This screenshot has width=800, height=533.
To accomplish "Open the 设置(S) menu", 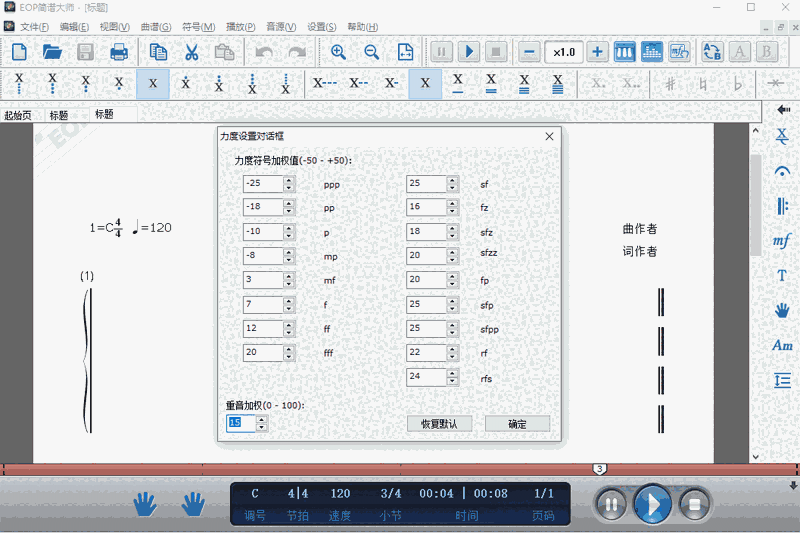I will [x=322, y=26].
